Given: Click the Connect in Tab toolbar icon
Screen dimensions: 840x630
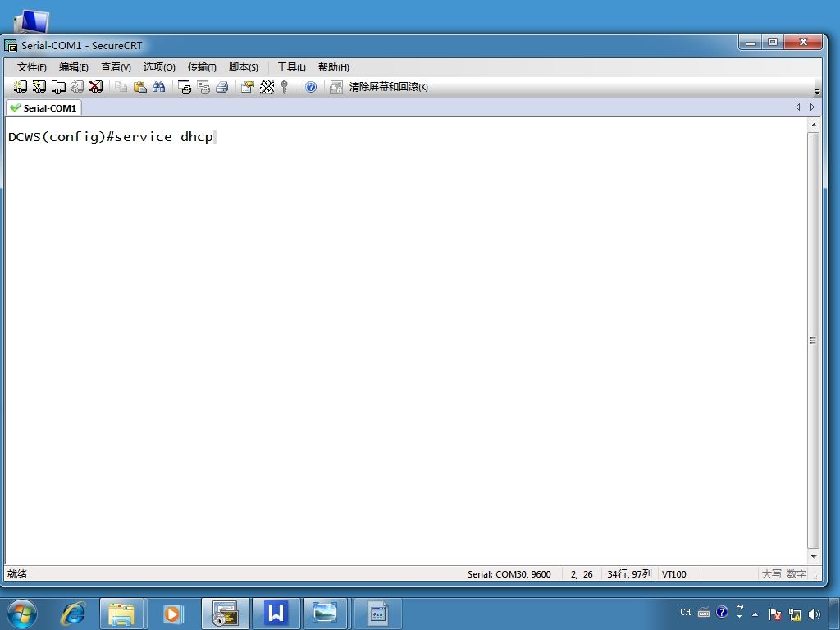Looking at the screenshot, I should [58, 87].
